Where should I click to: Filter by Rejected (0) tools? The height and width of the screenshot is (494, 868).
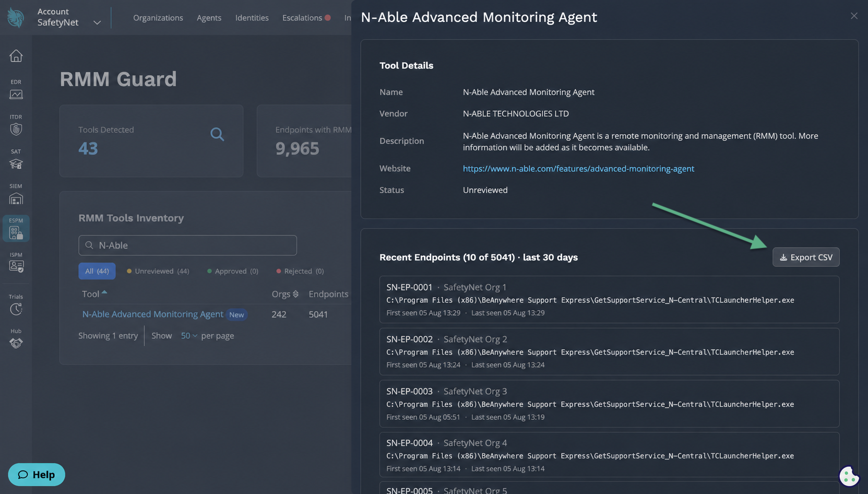point(300,271)
